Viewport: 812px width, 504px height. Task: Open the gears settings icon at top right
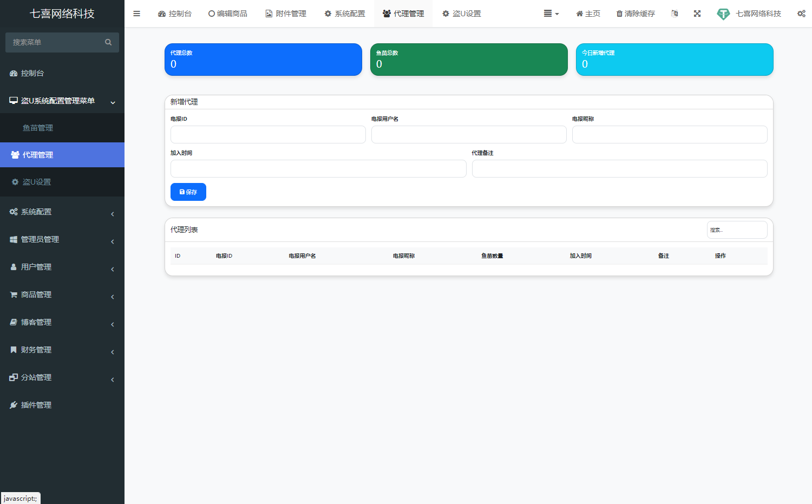(801, 14)
